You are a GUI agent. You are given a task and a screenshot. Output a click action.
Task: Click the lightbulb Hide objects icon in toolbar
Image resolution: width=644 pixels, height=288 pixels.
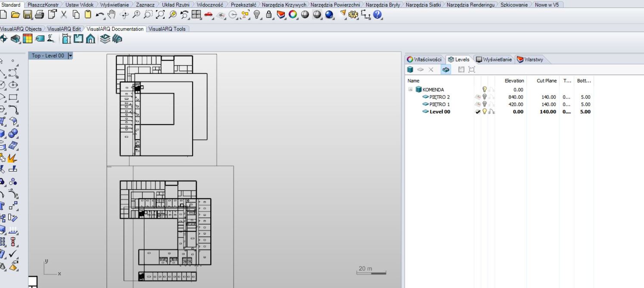click(257, 15)
